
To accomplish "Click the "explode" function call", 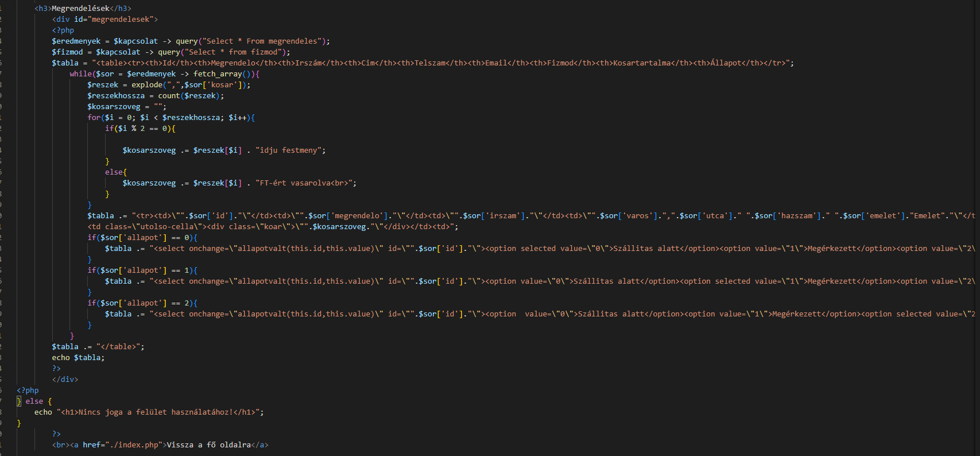I will click(147, 85).
